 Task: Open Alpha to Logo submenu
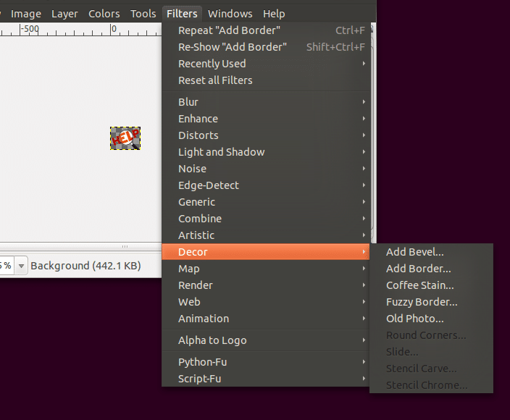[x=212, y=340]
